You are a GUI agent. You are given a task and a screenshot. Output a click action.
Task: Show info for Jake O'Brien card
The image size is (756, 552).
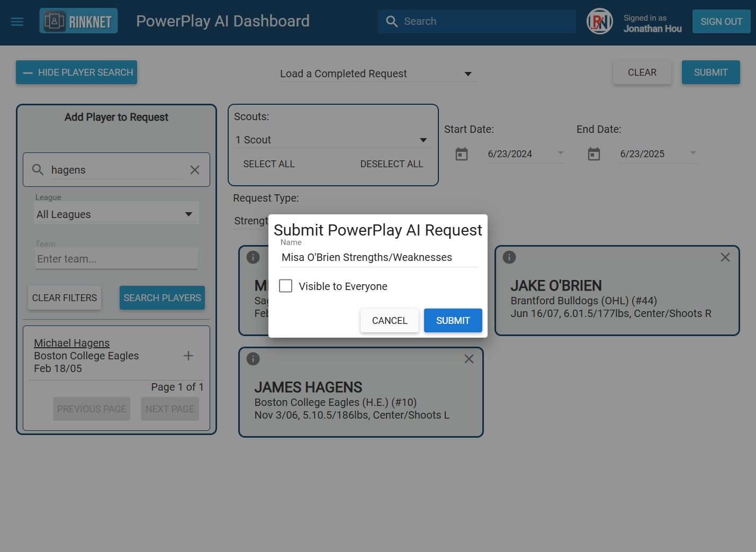coord(509,257)
